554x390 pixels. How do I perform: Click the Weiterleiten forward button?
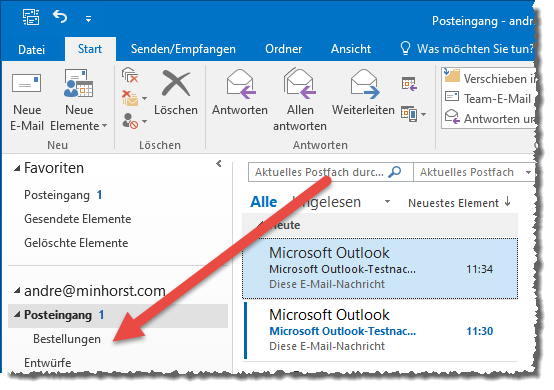point(363,93)
